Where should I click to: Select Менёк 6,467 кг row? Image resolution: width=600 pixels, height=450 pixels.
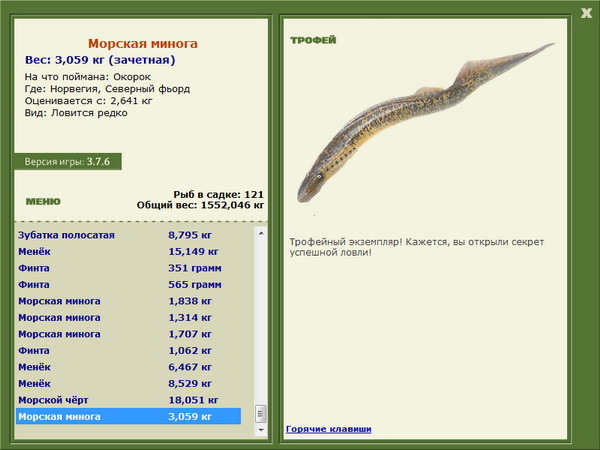(129, 367)
